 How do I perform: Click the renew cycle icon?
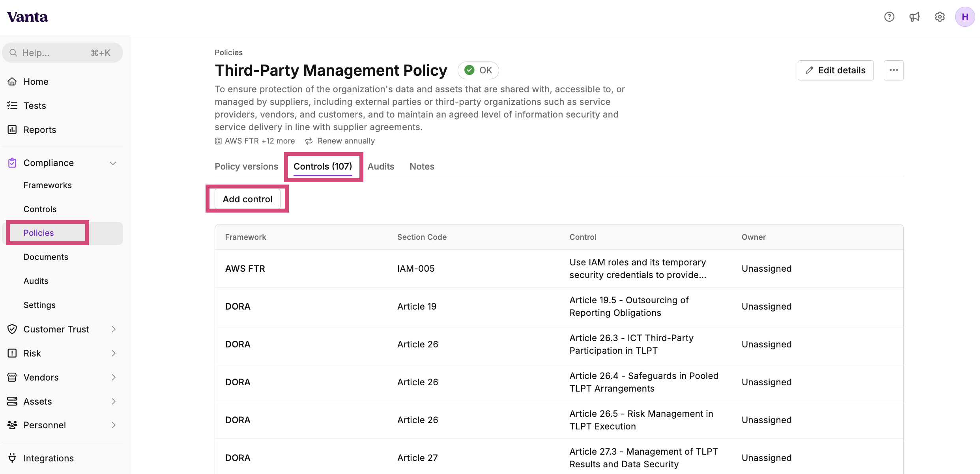309,141
